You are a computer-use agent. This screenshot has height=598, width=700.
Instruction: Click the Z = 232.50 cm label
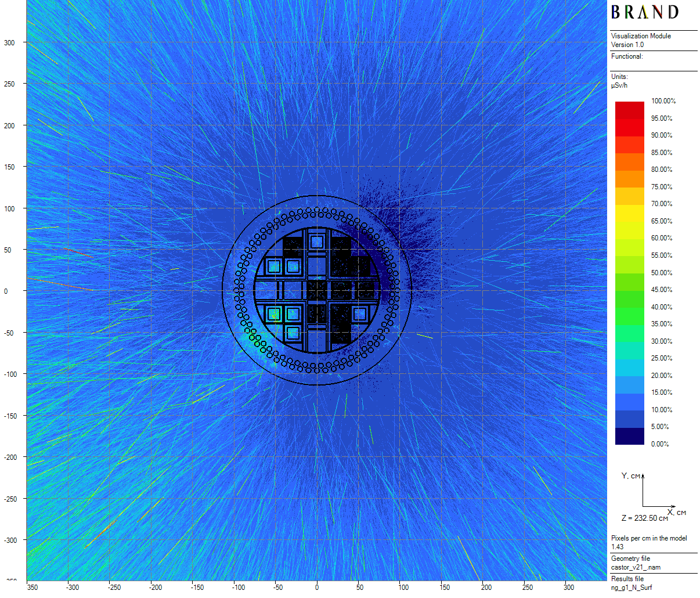[x=645, y=518]
